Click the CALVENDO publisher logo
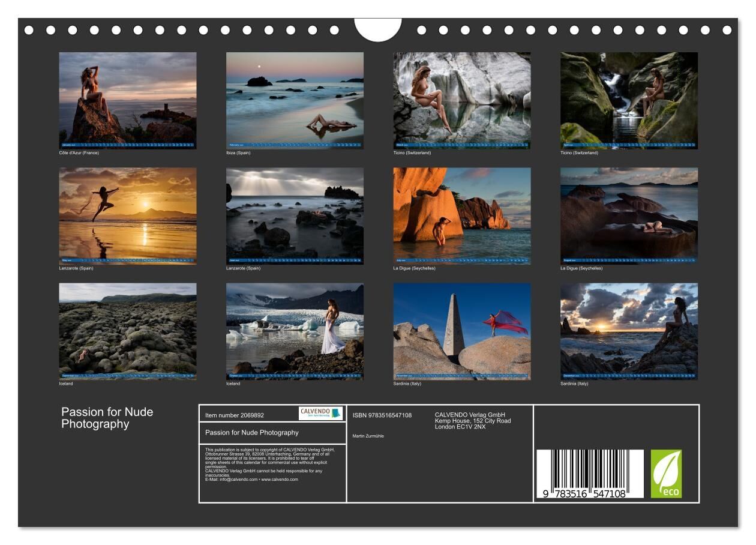Screen dimensions: 756x545 click(320, 413)
